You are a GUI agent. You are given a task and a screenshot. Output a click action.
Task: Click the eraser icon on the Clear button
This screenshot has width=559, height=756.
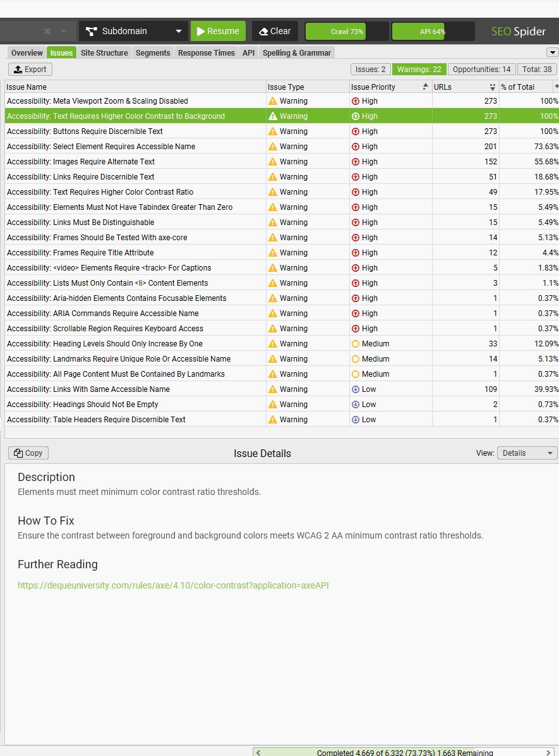coord(264,31)
